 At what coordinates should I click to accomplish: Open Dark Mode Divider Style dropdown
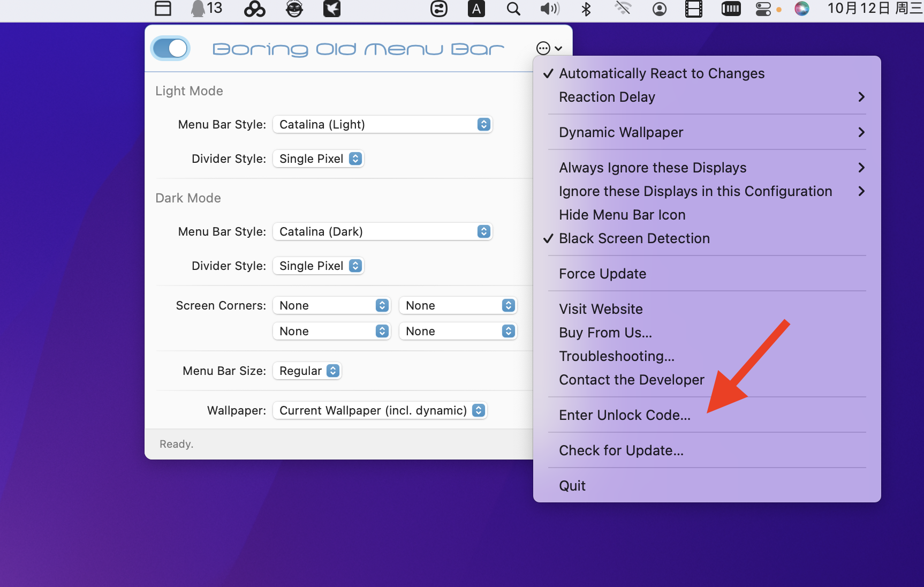tap(319, 266)
